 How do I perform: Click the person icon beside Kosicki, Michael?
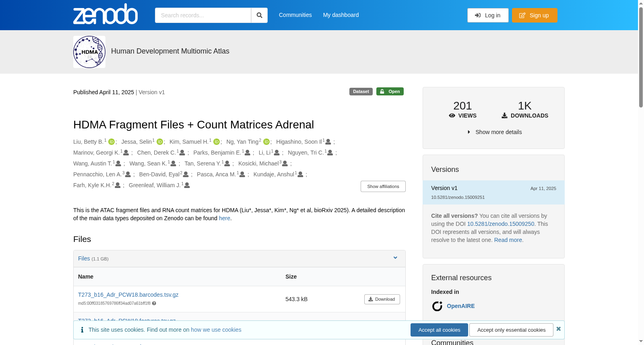tap(285, 163)
